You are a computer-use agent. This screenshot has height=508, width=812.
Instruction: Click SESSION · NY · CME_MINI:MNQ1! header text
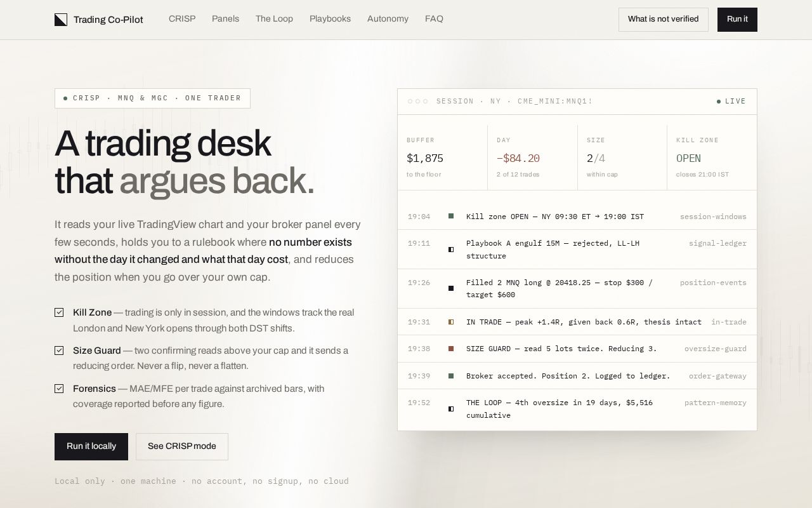coord(514,102)
